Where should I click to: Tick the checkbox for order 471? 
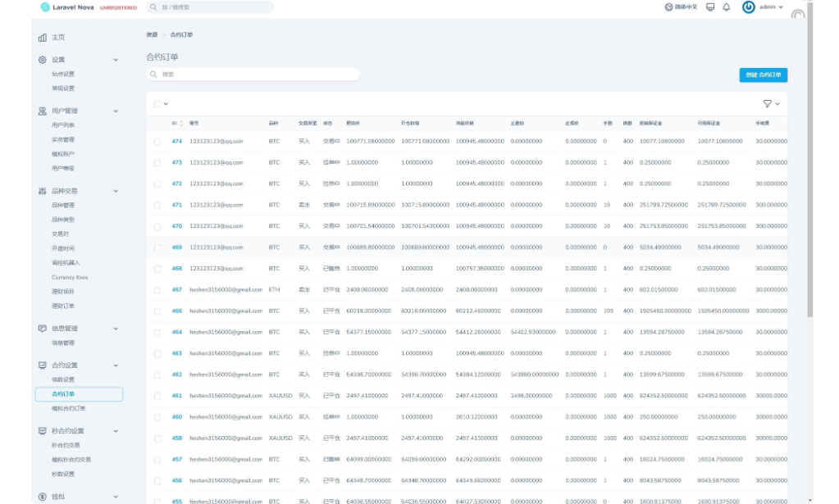point(157,205)
